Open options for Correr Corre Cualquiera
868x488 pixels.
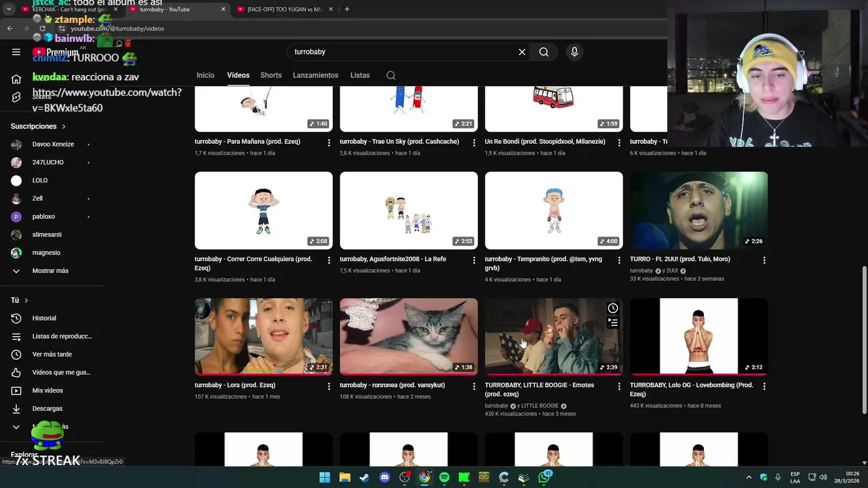[x=329, y=260]
